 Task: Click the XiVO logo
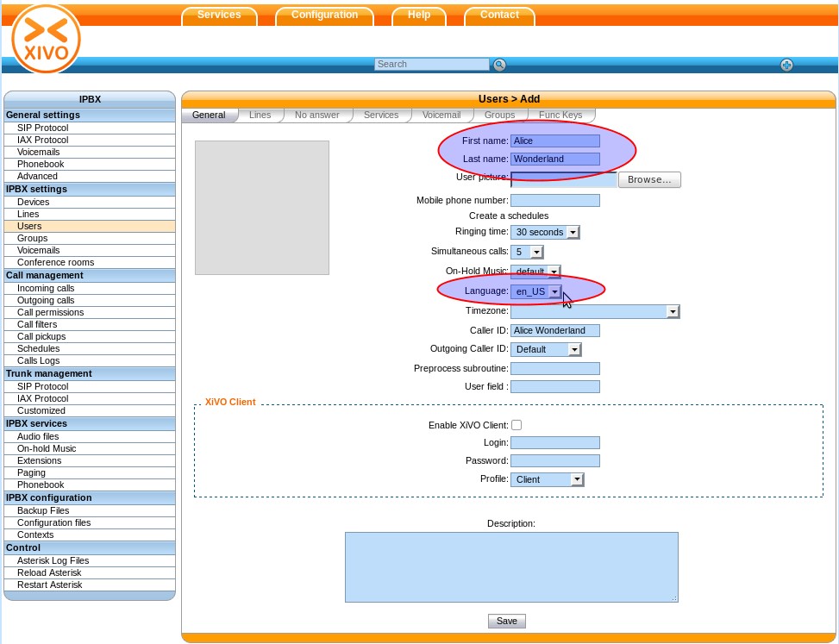[x=46, y=39]
